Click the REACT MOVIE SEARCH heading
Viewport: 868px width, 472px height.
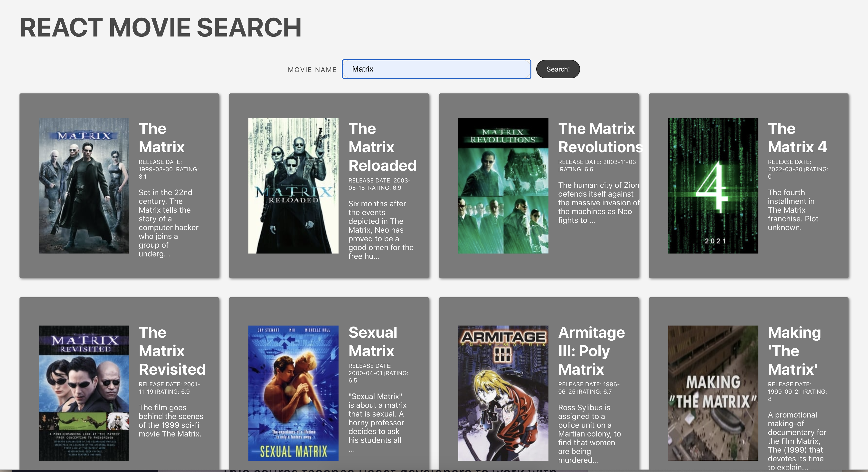tap(160, 27)
